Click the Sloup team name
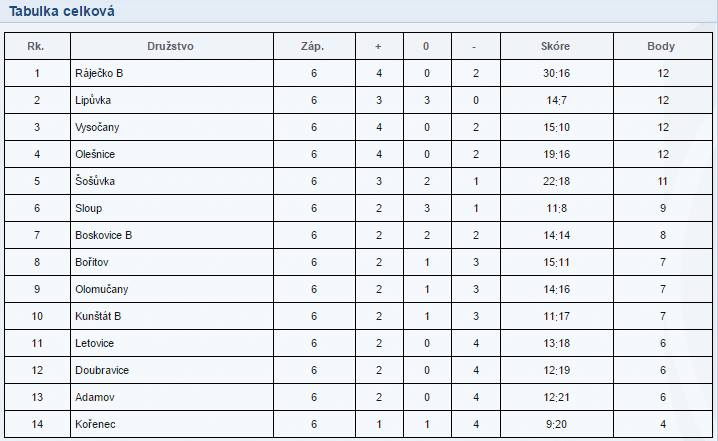The height and width of the screenshot is (441, 718). (88, 208)
